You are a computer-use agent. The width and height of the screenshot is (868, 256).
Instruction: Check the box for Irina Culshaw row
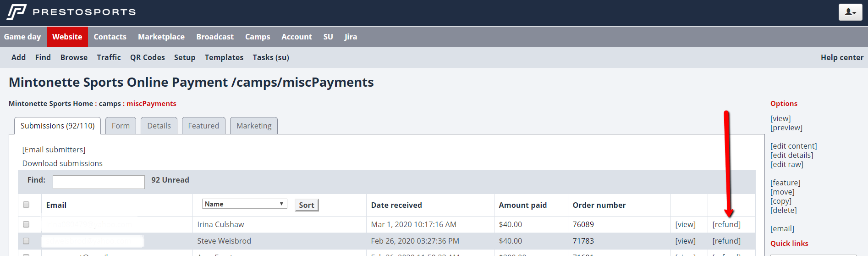(26, 224)
